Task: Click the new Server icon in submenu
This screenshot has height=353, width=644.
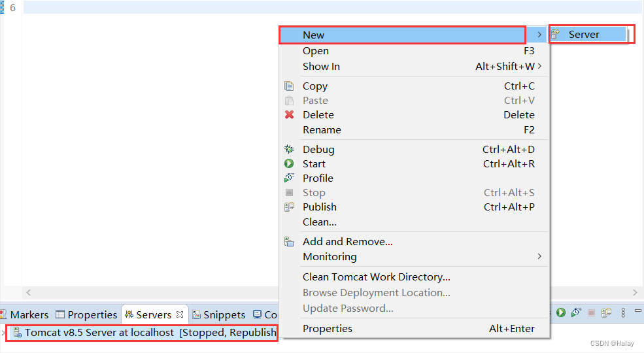Action: click(x=555, y=35)
